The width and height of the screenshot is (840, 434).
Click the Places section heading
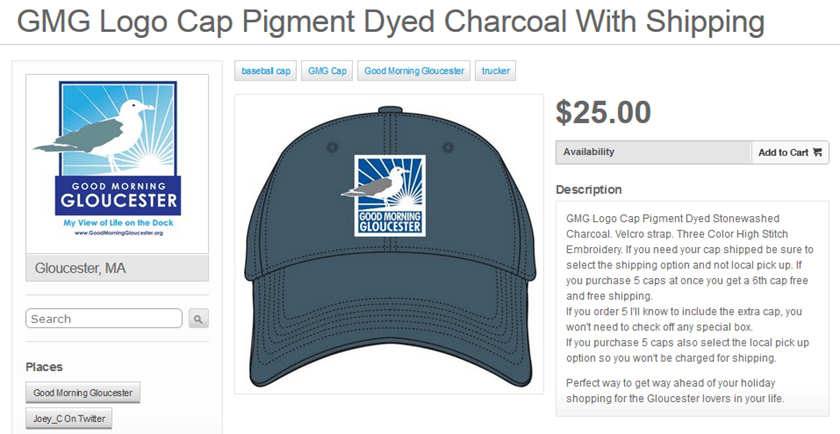[x=44, y=367]
